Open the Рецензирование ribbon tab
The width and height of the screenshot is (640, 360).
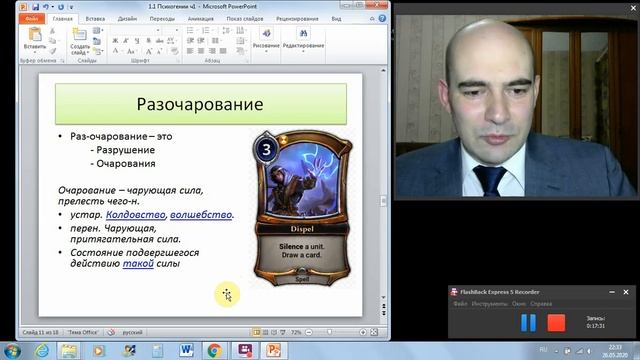click(297, 19)
